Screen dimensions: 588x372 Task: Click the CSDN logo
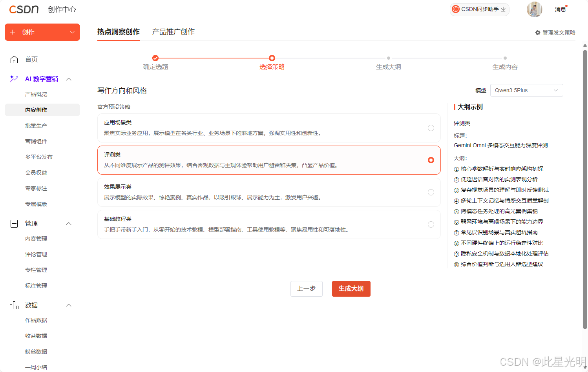point(24,9)
